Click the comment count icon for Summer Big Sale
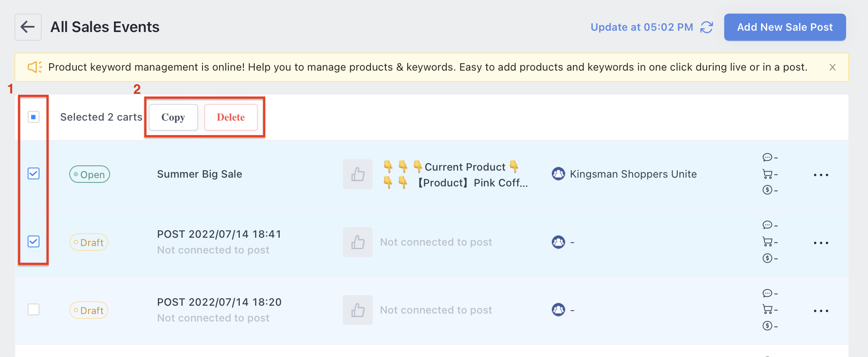 click(x=767, y=157)
